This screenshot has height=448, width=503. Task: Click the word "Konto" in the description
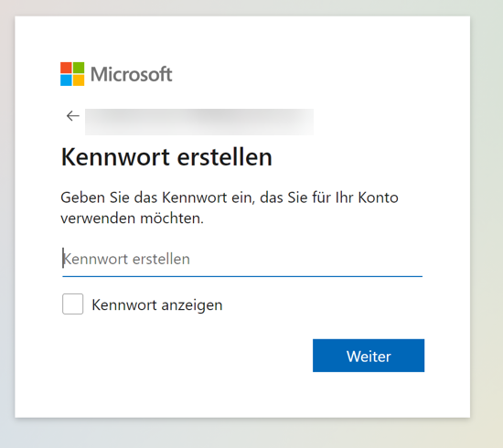(x=379, y=197)
